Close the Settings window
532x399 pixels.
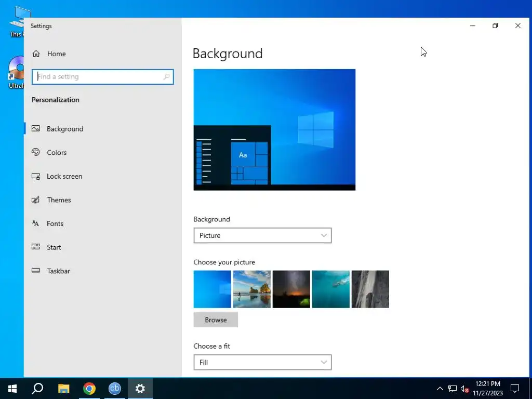click(518, 26)
